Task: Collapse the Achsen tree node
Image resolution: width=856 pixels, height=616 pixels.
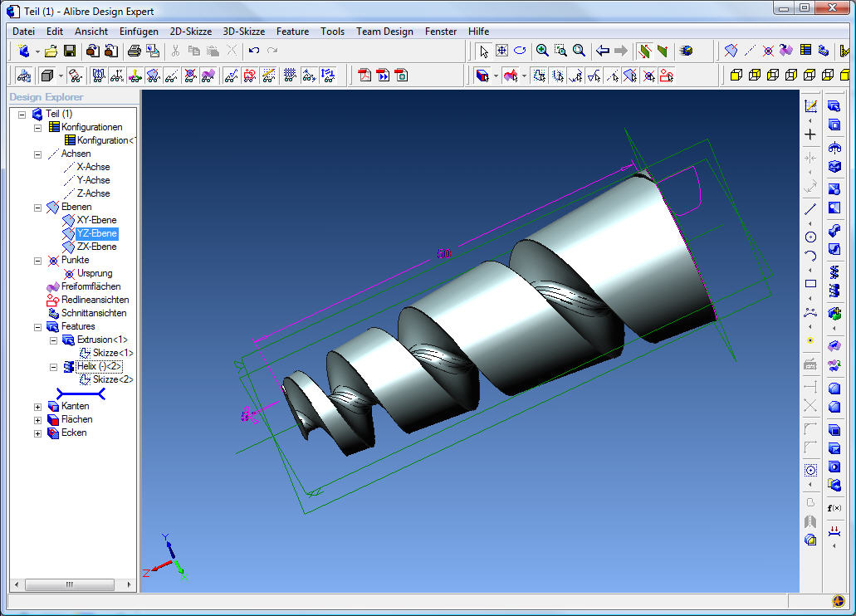Action: [x=37, y=154]
